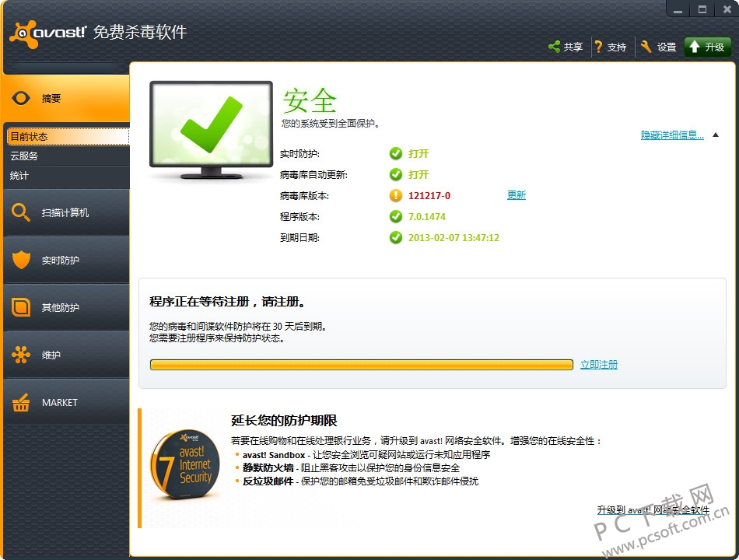Select the 统计 sub-item
739x560 pixels.
pyautogui.click(x=66, y=175)
